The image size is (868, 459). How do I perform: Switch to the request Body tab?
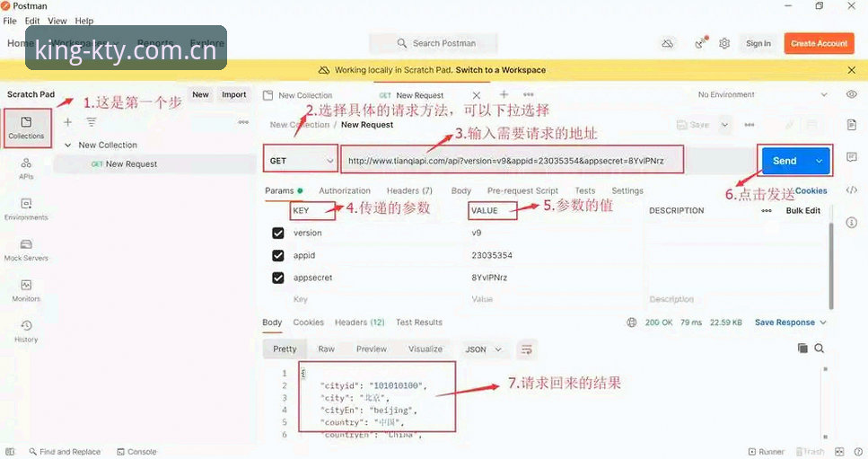pos(460,190)
